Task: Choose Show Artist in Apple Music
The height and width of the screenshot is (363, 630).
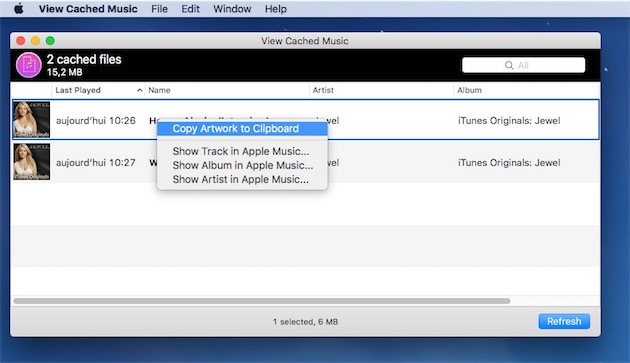Action: (242, 179)
